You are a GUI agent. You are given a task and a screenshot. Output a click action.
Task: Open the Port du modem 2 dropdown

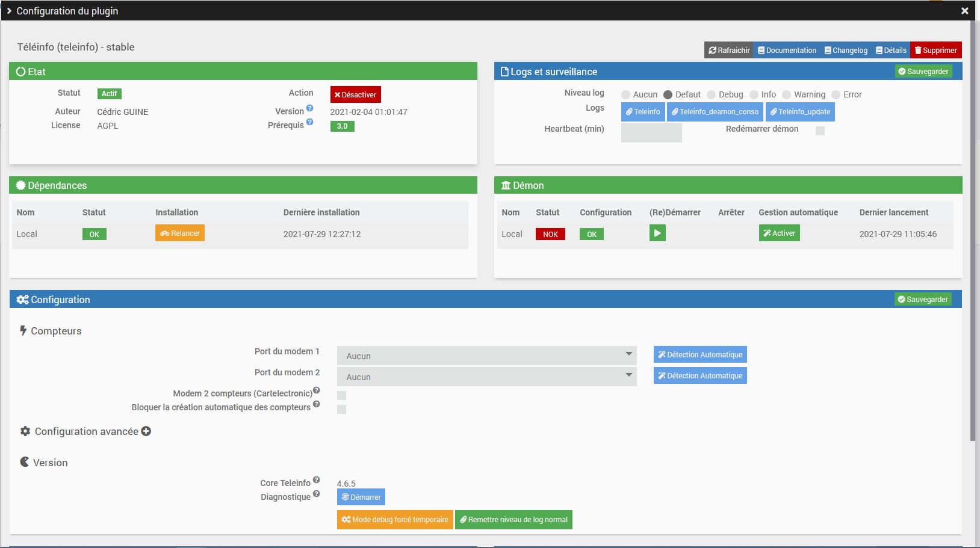click(x=487, y=377)
